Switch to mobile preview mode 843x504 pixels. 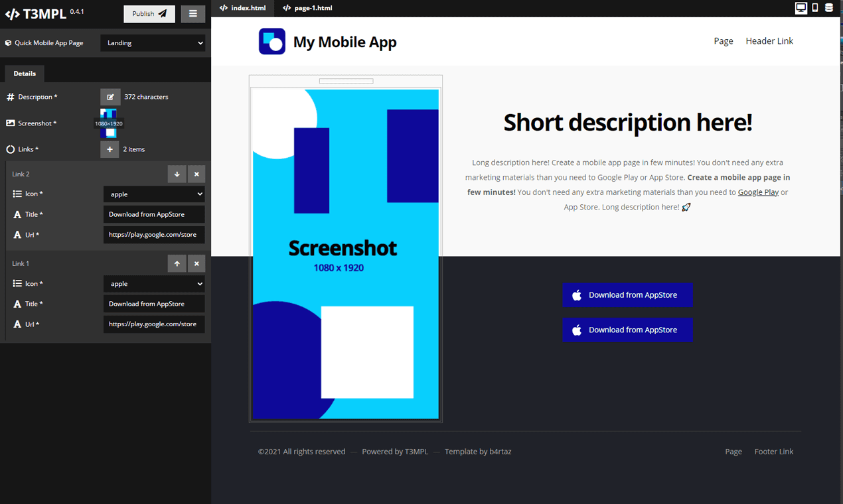click(815, 8)
